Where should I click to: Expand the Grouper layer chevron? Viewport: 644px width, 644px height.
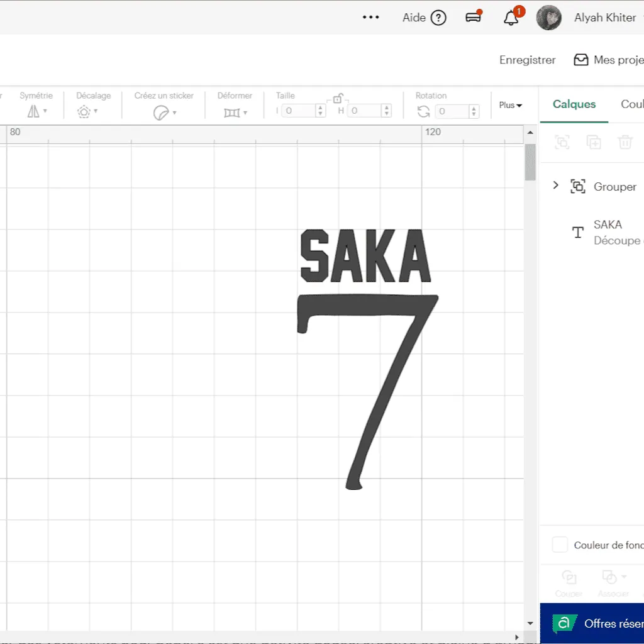(556, 186)
